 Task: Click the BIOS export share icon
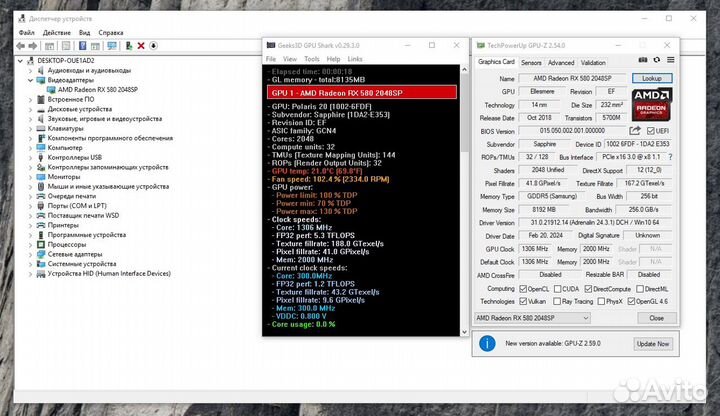click(x=636, y=131)
